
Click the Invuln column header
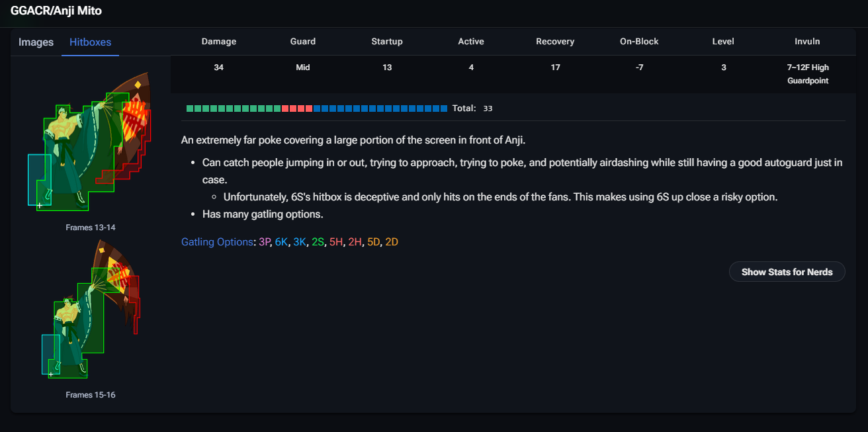(x=807, y=42)
